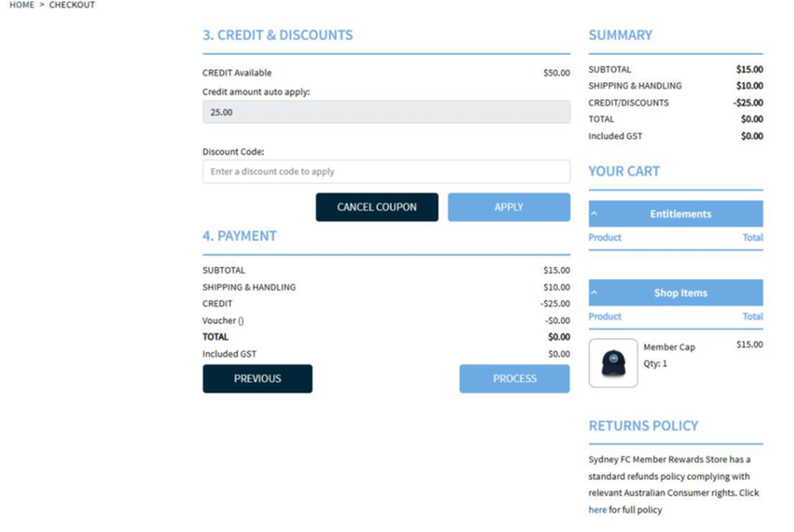794x532 pixels.
Task: Click the '3. CREDIT & DISCOUNTS' heading
Action: pyautogui.click(x=277, y=35)
